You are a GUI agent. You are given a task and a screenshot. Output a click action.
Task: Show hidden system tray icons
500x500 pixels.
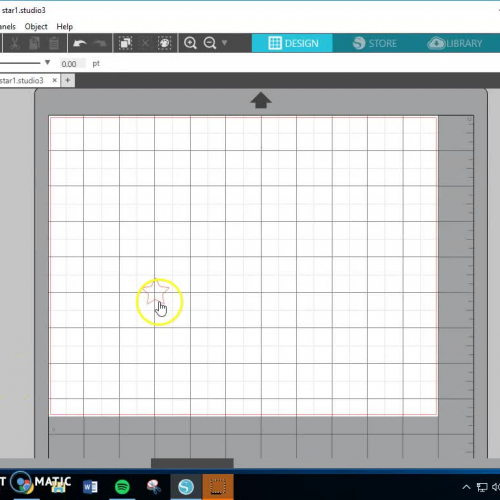466,487
